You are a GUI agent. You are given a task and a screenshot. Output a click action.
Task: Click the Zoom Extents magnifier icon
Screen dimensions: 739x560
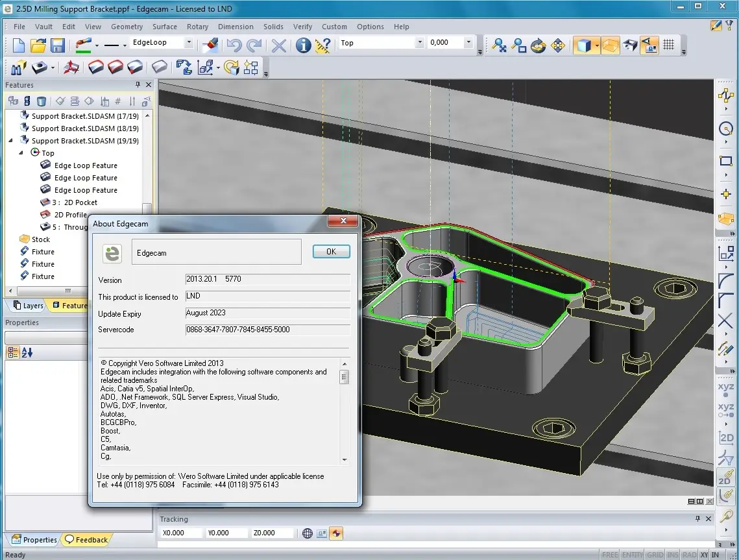click(499, 45)
